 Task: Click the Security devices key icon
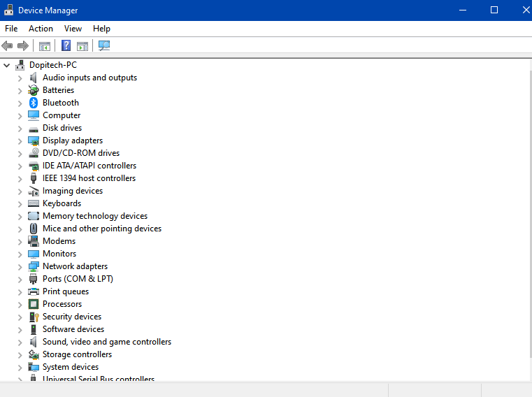point(34,317)
